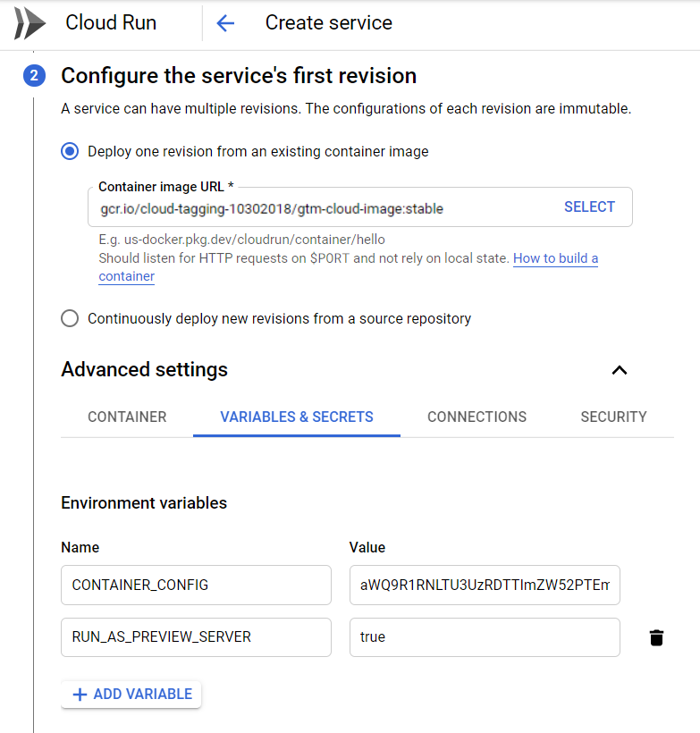
Task: Edit the CONTAINER_CONFIG name field
Action: click(196, 585)
